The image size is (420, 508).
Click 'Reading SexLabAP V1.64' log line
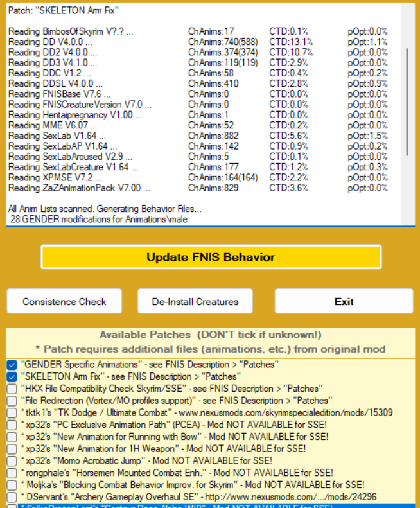coord(198,146)
